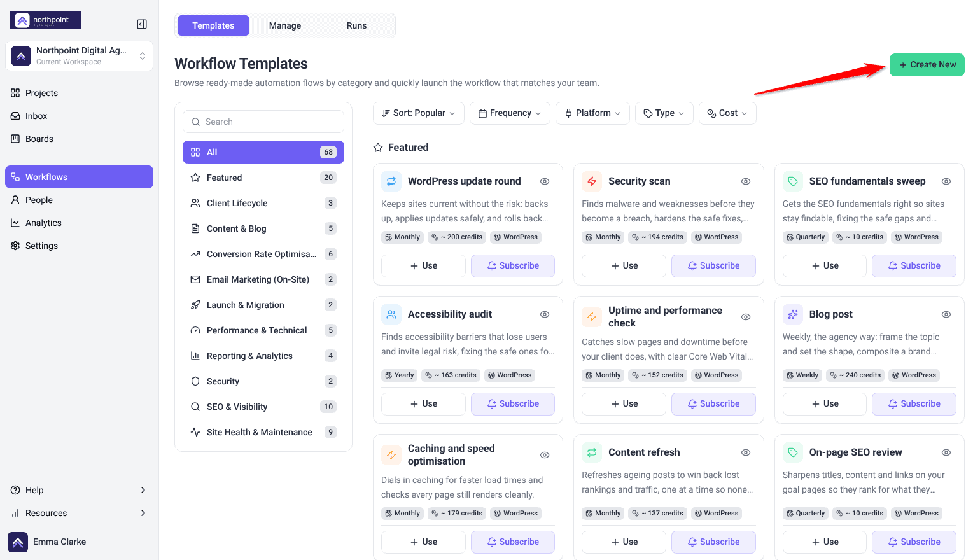
Task: Preview On-page SEO review eye icon
Action: click(x=946, y=452)
